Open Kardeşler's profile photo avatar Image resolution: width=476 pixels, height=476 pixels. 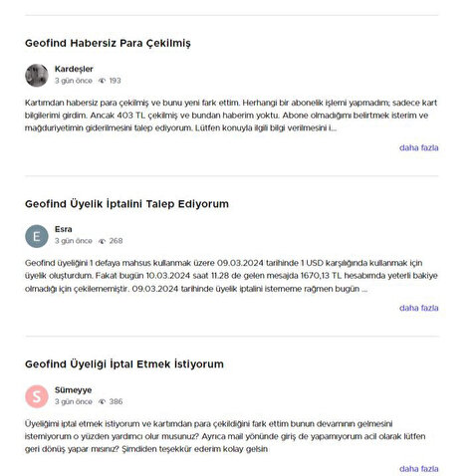coord(37,76)
